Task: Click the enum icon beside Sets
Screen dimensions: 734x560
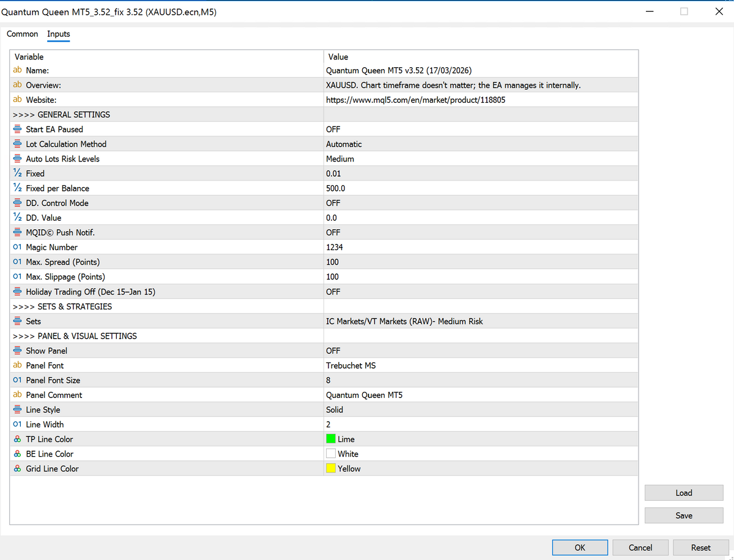Action: (17, 321)
